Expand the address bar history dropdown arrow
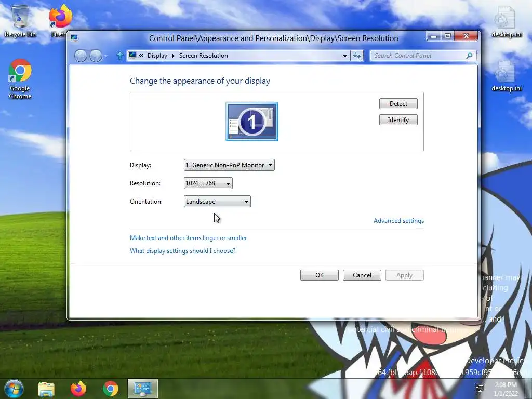The width and height of the screenshot is (532, 399). pyautogui.click(x=345, y=56)
